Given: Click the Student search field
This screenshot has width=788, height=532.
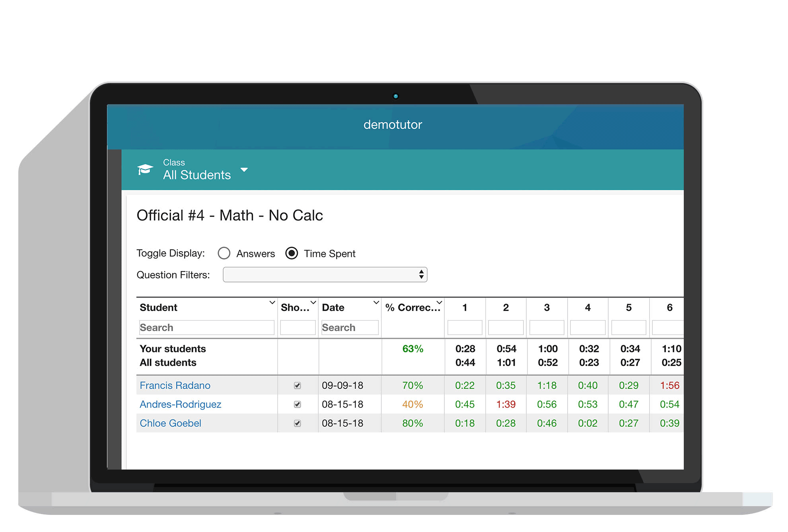Looking at the screenshot, I should tap(206, 328).
